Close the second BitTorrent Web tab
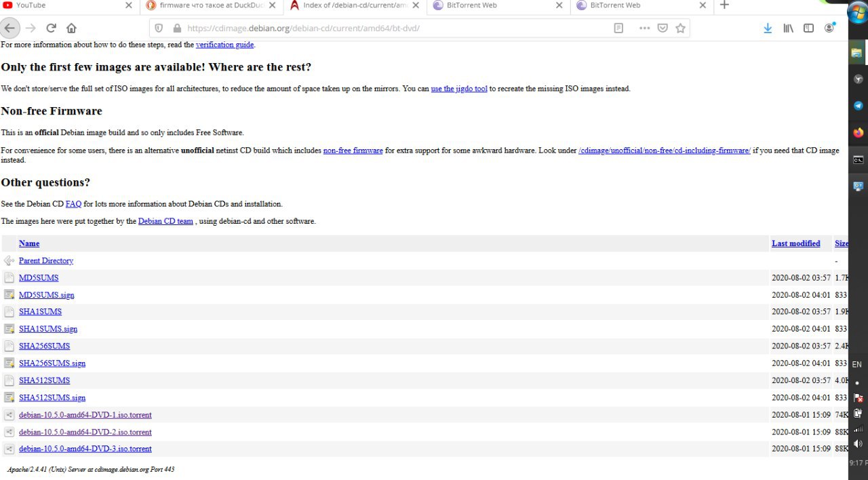The image size is (868, 480). click(703, 5)
